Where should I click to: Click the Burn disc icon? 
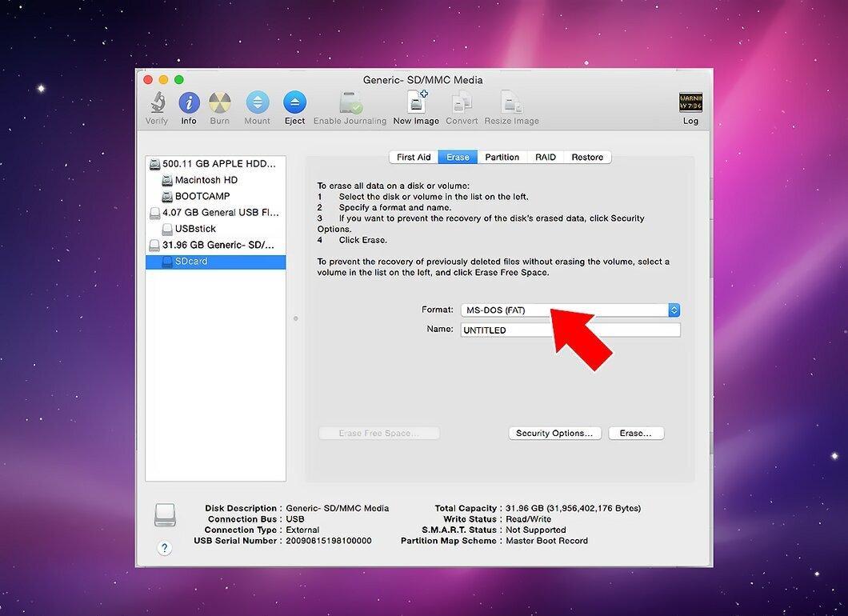click(219, 102)
